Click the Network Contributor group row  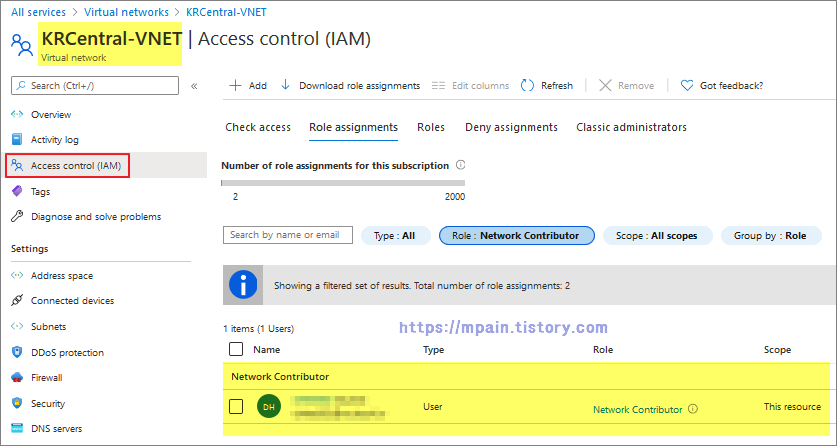(x=527, y=376)
